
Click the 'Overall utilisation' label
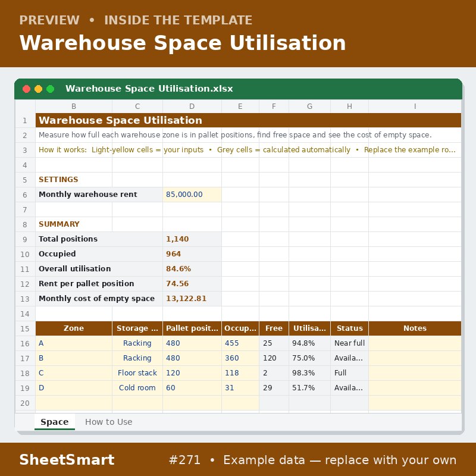(x=75, y=269)
